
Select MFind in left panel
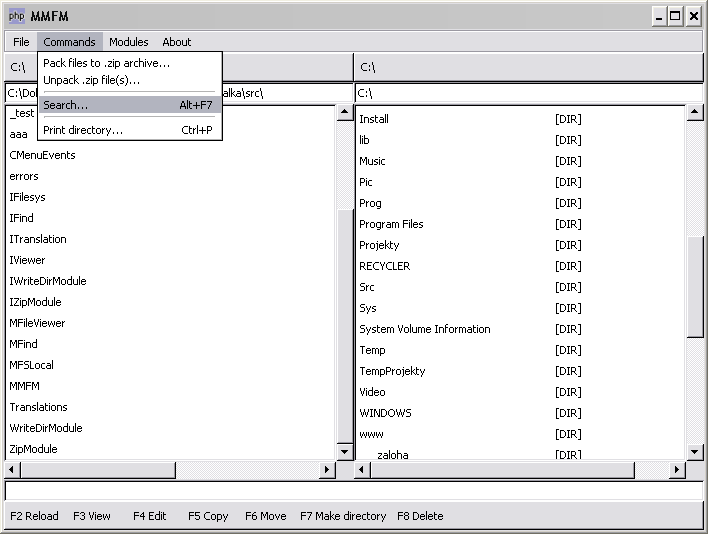coord(23,344)
